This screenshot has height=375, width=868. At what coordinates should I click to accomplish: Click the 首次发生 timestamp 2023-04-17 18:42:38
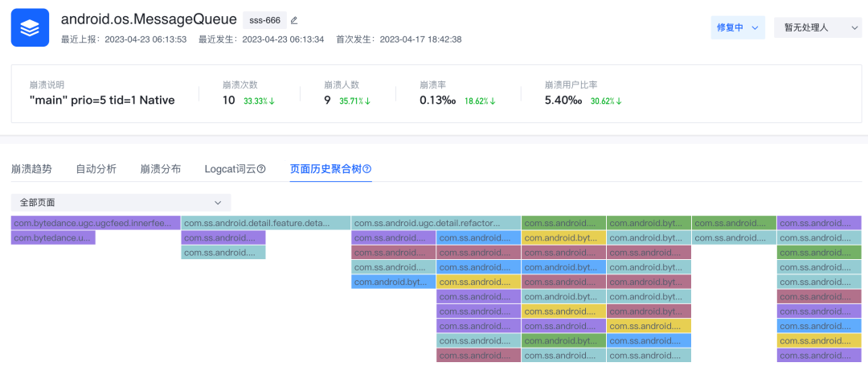point(420,39)
